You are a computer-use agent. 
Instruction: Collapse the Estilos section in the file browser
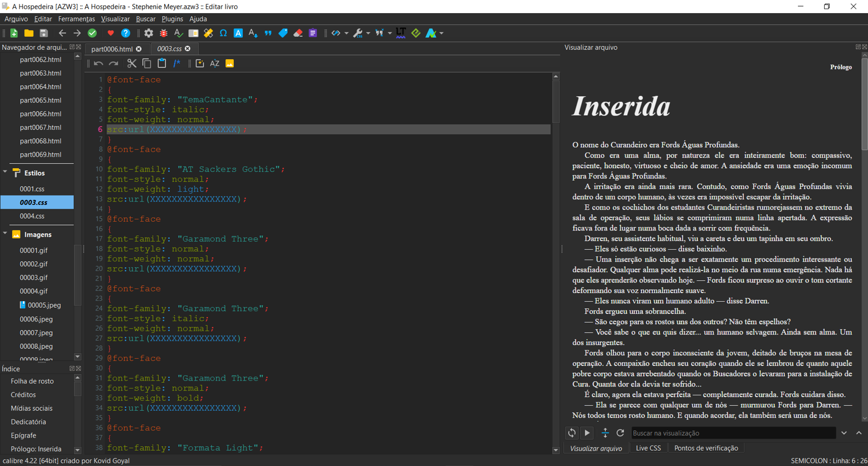pyautogui.click(x=5, y=172)
